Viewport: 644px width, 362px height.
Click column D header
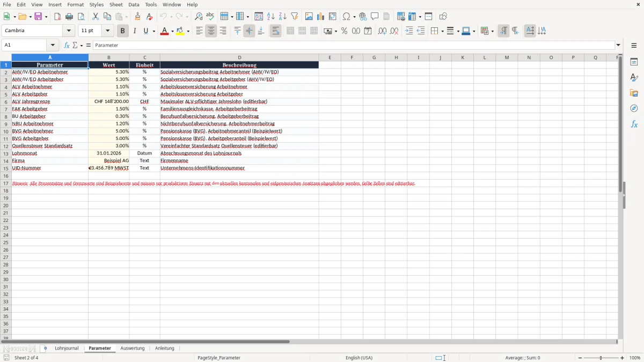pyautogui.click(x=239, y=57)
